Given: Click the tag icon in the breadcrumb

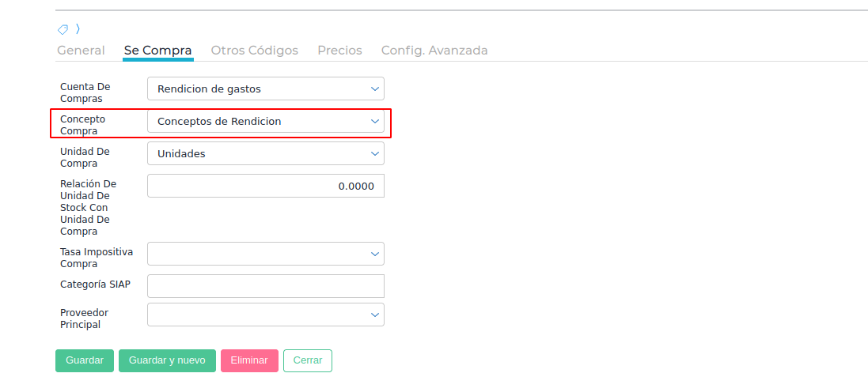Looking at the screenshot, I should [x=63, y=29].
